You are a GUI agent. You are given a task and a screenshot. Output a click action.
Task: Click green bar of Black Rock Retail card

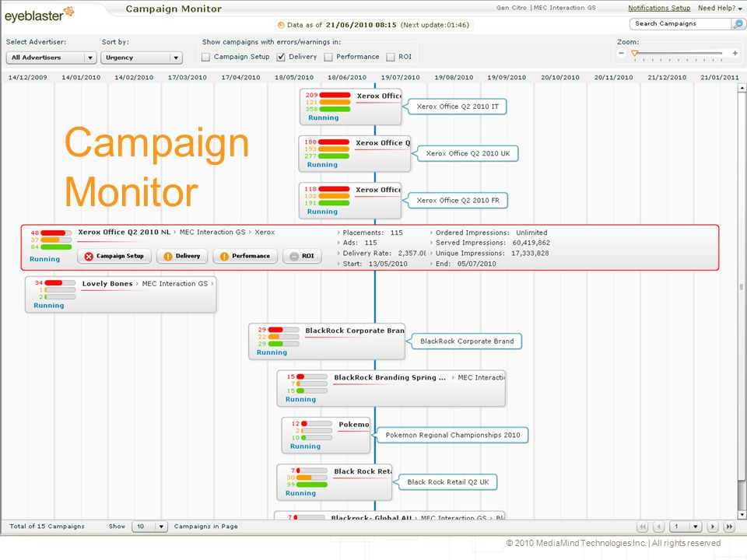311,485
